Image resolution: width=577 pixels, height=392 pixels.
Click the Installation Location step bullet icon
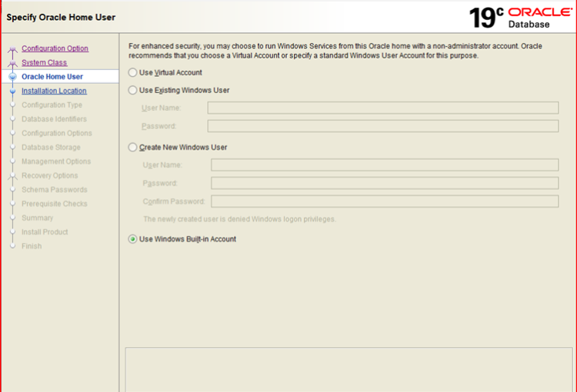tap(12, 91)
